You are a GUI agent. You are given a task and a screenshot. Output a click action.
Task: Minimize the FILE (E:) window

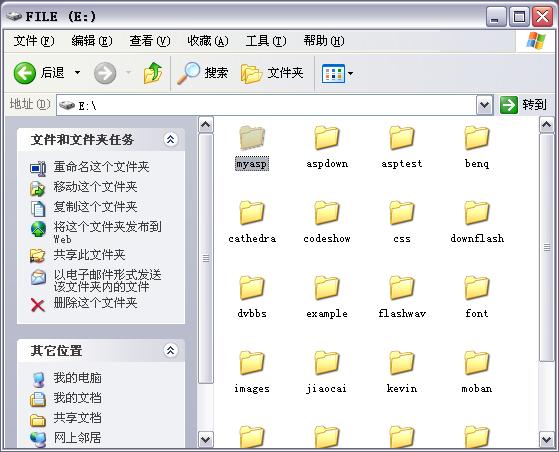(496, 17)
